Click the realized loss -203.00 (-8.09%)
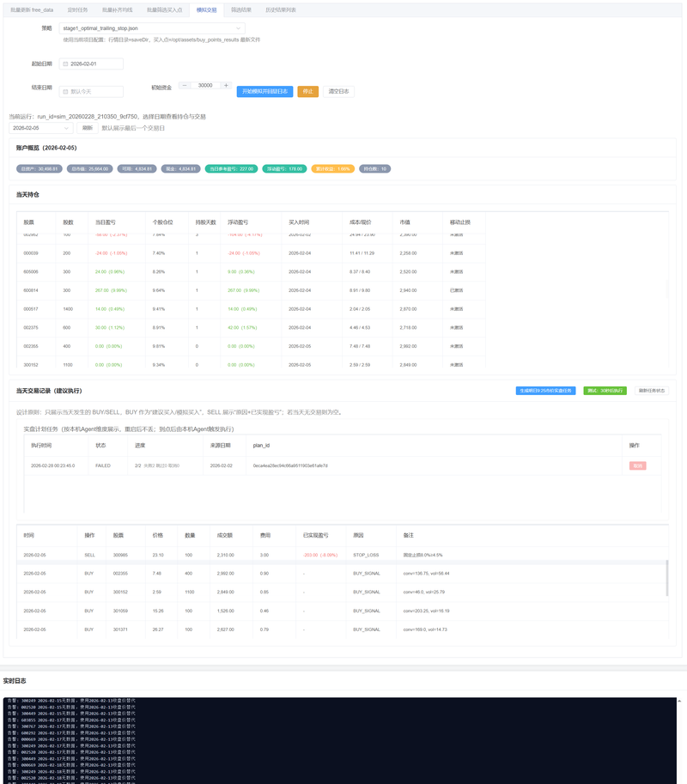 click(x=320, y=555)
